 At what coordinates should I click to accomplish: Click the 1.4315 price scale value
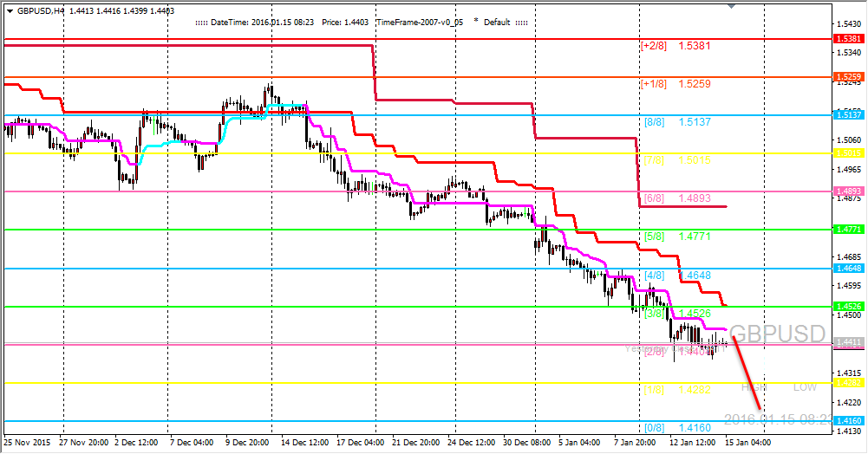tap(849, 373)
